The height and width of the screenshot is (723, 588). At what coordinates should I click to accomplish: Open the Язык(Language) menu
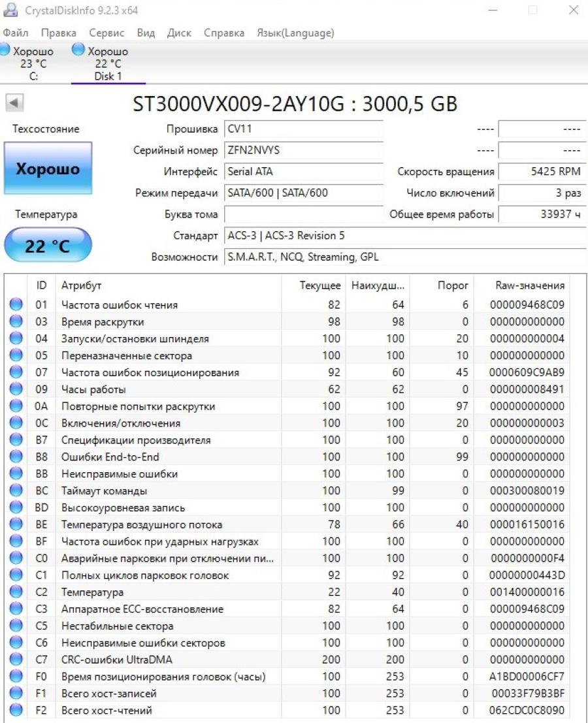click(295, 33)
